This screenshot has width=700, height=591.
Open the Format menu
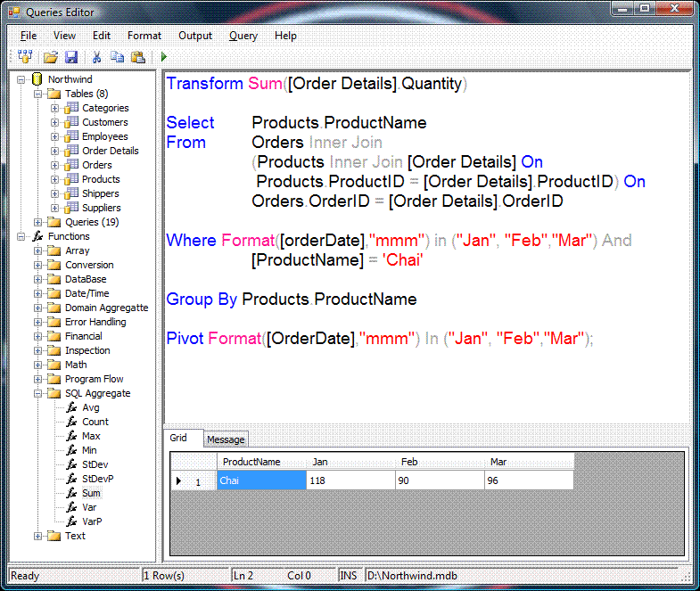pos(144,36)
